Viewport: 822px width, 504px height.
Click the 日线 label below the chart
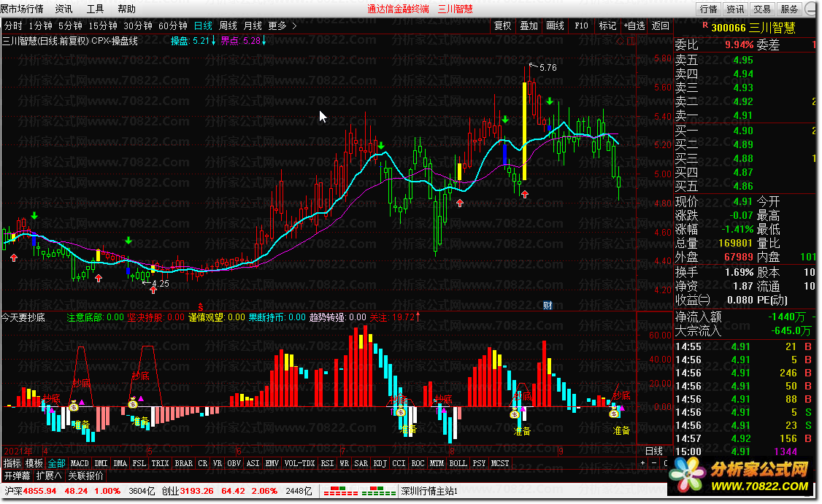click(654, 451)
